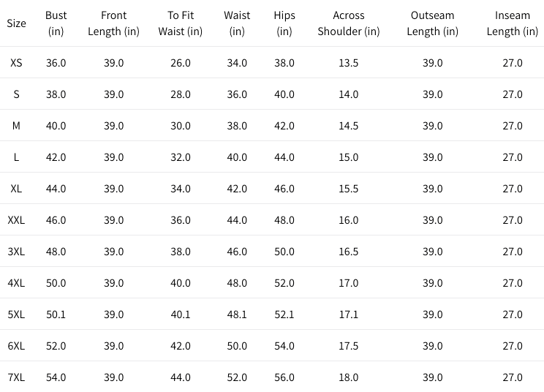The width and height of the screenshot is (544, 392).
Task: Select the Front Length (in) header
Action: (x=114, y=23)
